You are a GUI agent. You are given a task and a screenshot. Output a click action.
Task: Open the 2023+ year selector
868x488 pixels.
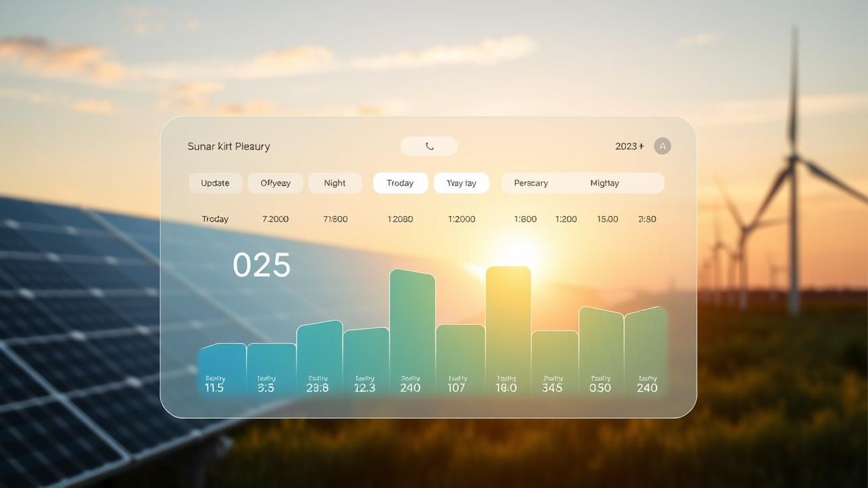click(x=629, y=146)
